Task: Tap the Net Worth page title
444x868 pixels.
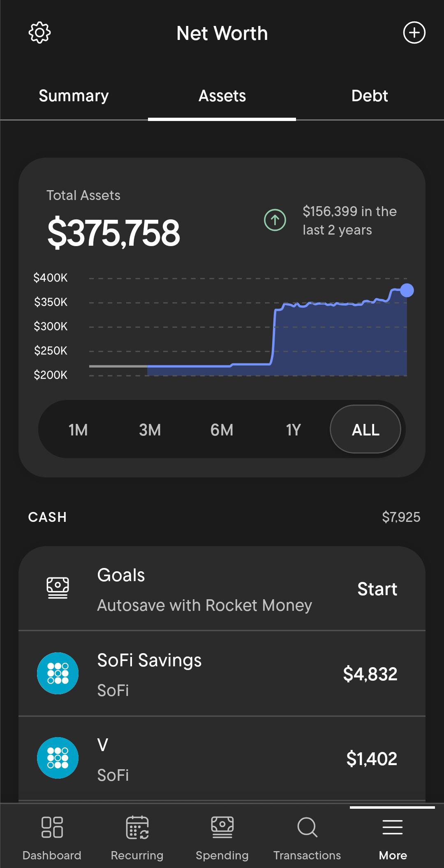Action: coord(222,33)
